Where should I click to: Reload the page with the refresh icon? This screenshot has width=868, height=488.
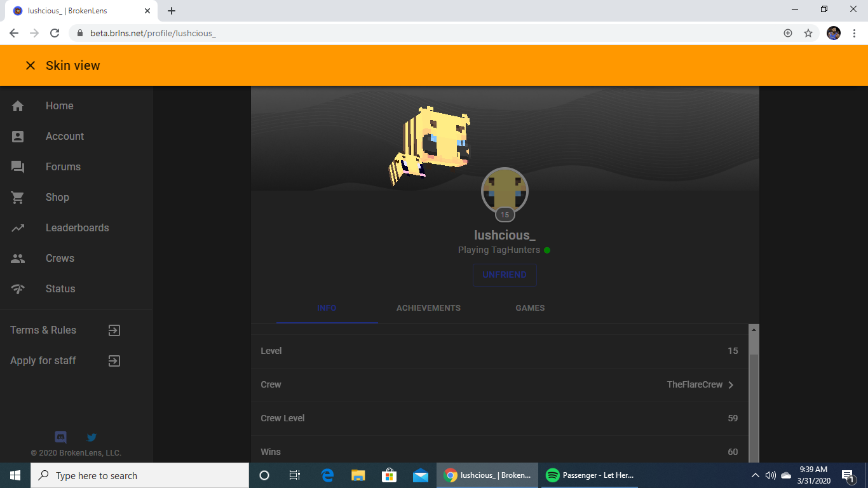point(55,33)
